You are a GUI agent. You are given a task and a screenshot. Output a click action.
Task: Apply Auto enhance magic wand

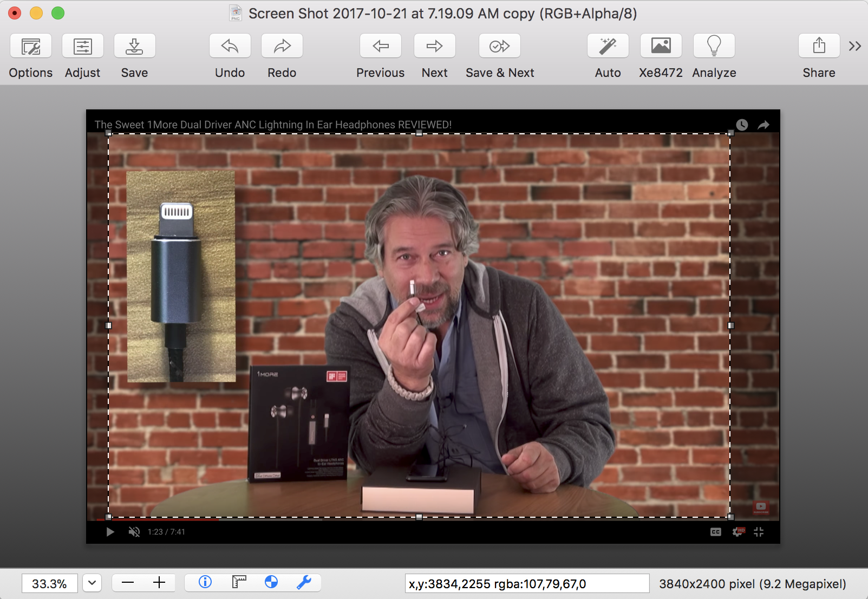608,46
